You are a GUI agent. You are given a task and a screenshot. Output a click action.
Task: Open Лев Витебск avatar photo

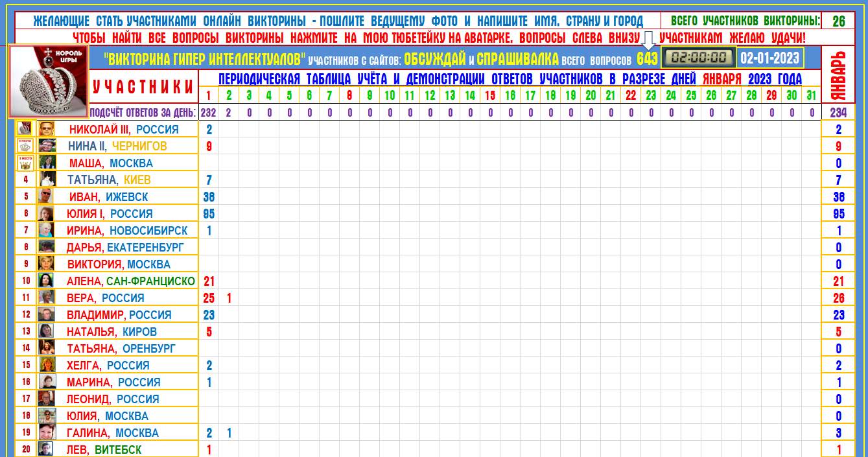coord(45,449)
